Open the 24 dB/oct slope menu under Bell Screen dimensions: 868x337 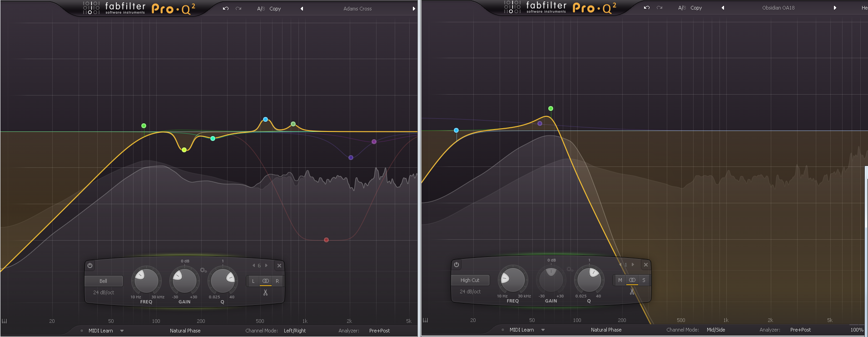[104, 292]
